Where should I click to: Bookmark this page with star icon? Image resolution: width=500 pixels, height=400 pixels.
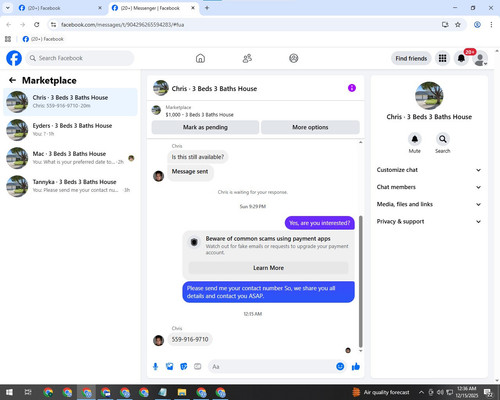(458, 25)
